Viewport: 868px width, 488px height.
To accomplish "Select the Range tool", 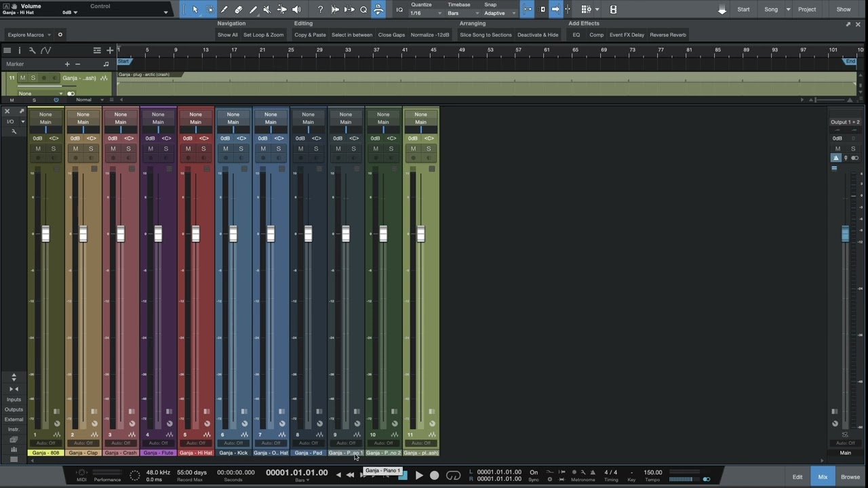I will point(210,9).
